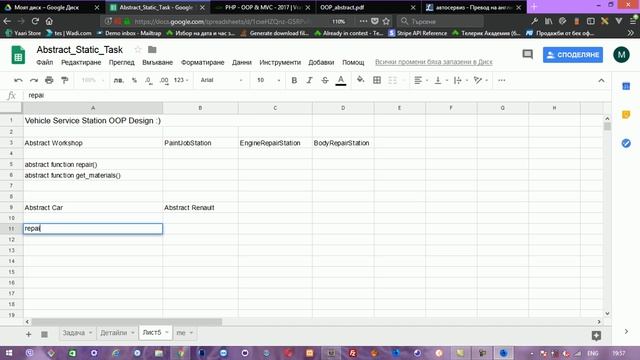This screenshot has height=360, width=640.
Task: Click the Redo icon in toolbar
Action: click(x=34, y=80)
